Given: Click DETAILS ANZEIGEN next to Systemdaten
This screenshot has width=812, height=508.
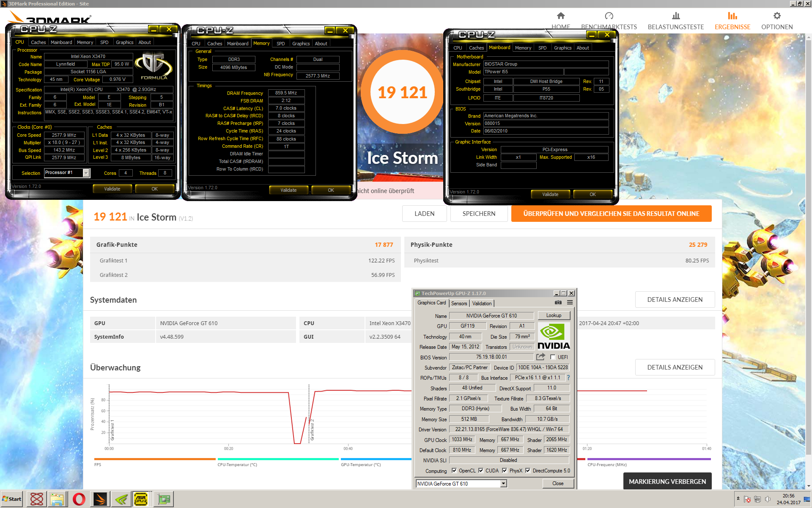Looking at the screenshot, I should click(675, 300).
